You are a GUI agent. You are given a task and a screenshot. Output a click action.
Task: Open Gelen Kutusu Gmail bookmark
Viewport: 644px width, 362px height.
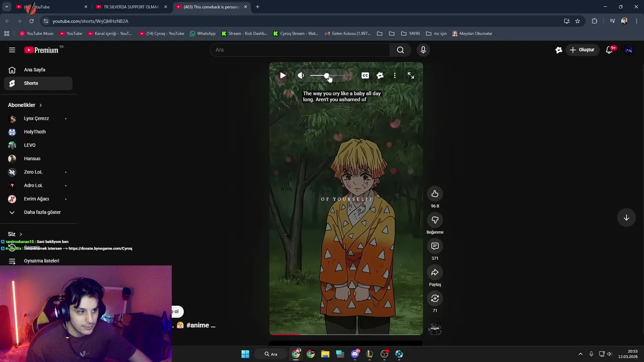pos(347,34)
